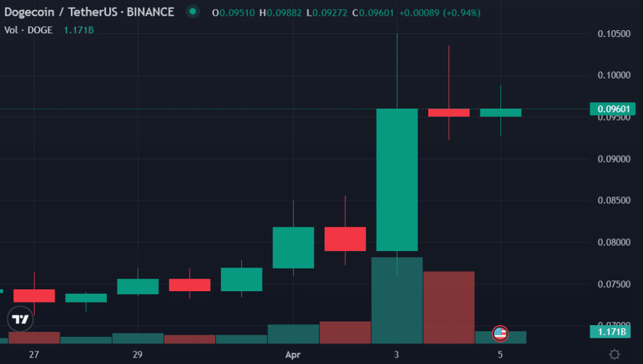This screenshot has width=643, height=364.
Task: Click the 3 date label on time axis
Action: 397,354
